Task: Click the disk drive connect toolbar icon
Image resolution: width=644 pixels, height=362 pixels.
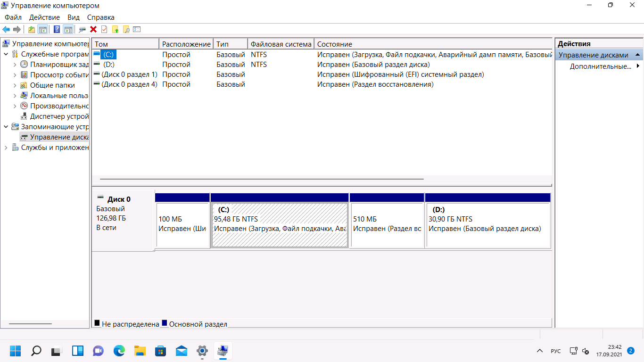Action: pyautogui.click(x=83, y=29)
